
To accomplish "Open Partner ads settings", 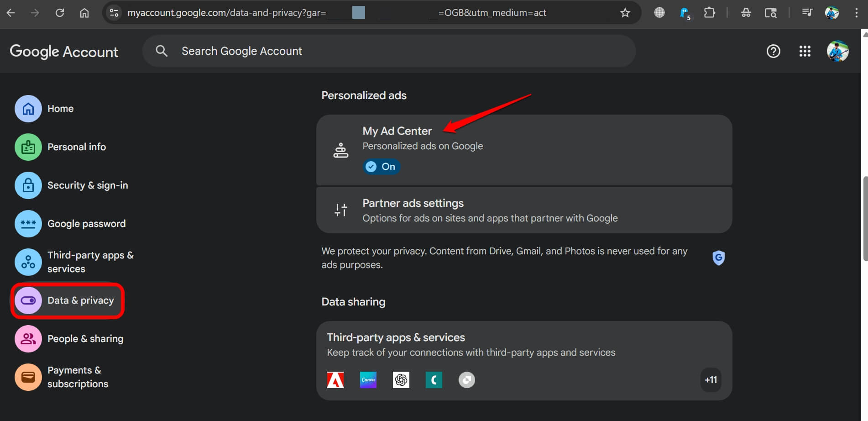I will [x=524, y=210].
